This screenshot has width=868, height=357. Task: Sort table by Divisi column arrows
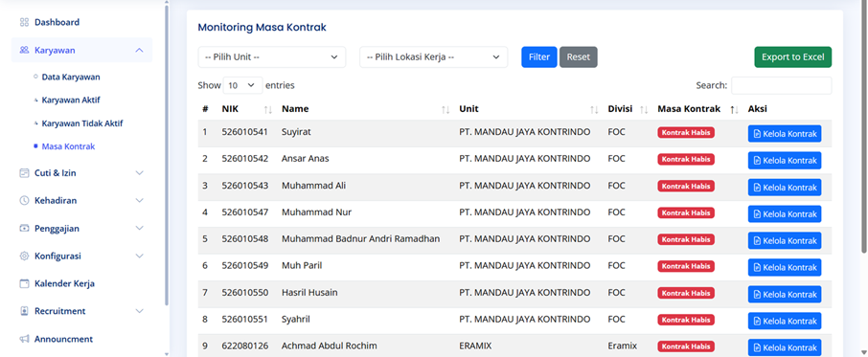[x=644, y=109]
